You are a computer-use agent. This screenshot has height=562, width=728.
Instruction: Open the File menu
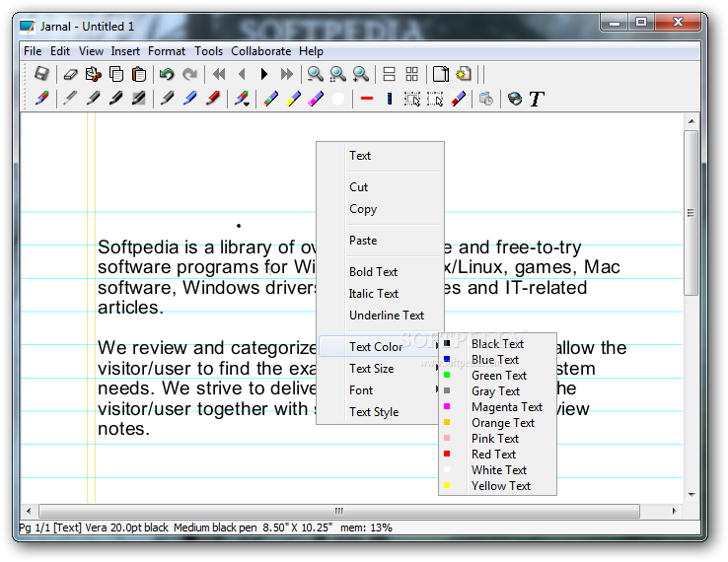coord(33,51)
